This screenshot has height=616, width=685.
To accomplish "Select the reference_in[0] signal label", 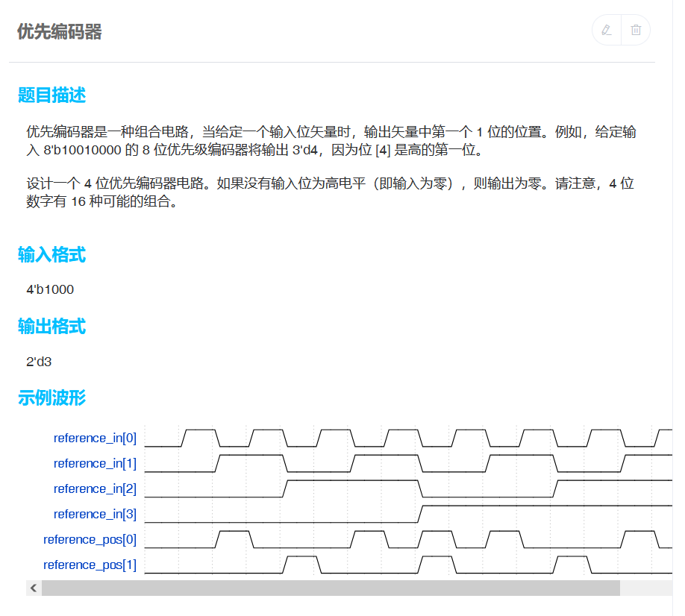I will pos(95,438).
